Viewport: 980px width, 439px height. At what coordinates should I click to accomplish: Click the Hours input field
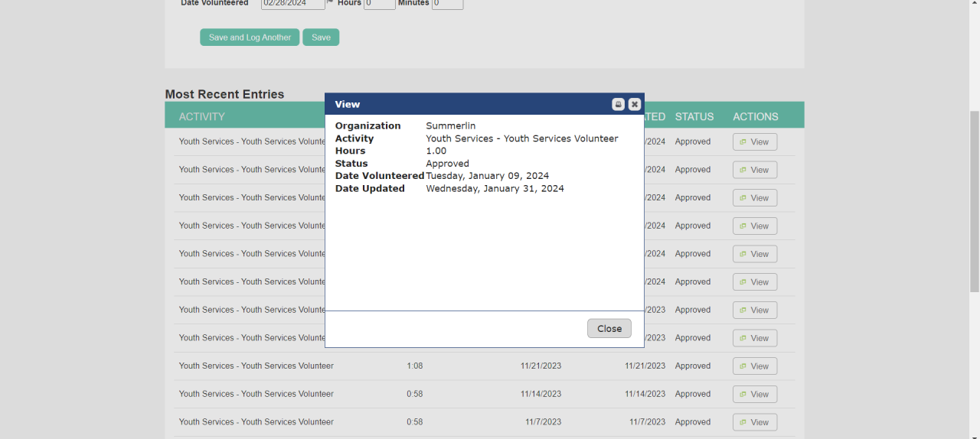[x=380, y=4]
